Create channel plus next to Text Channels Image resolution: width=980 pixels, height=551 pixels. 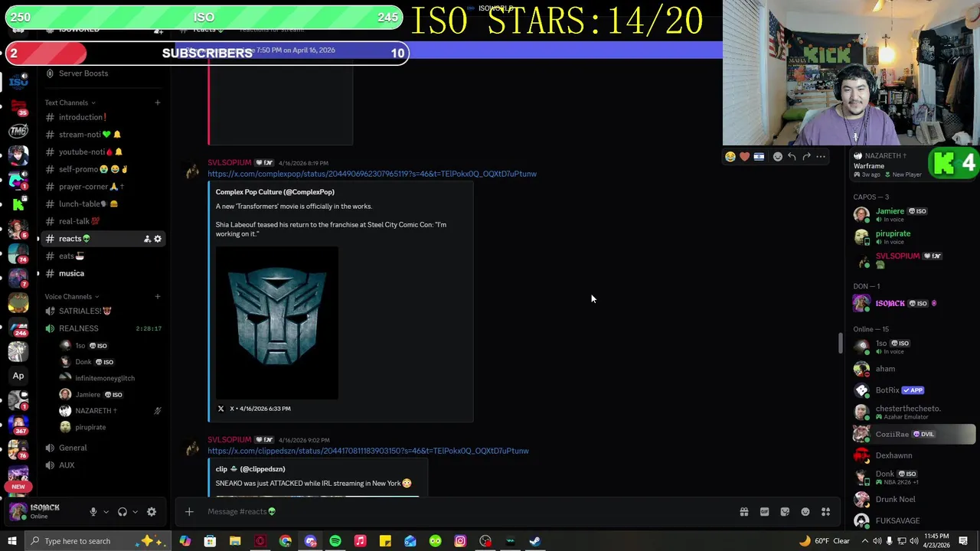[x=158, y=103]
